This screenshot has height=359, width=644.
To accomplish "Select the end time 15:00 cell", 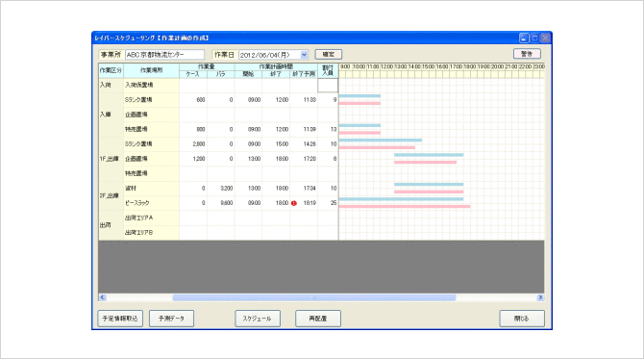I will point(276,144).
